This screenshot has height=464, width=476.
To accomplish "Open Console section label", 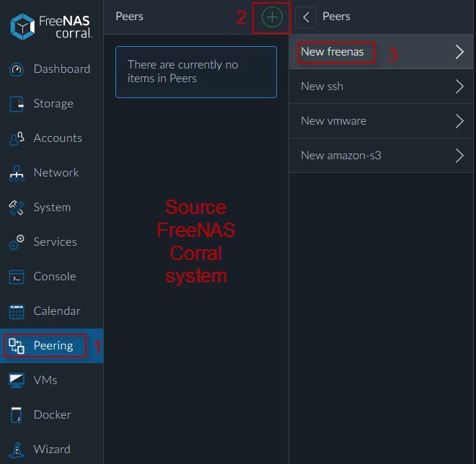I will pyautogui.click(x=55, y=277).
